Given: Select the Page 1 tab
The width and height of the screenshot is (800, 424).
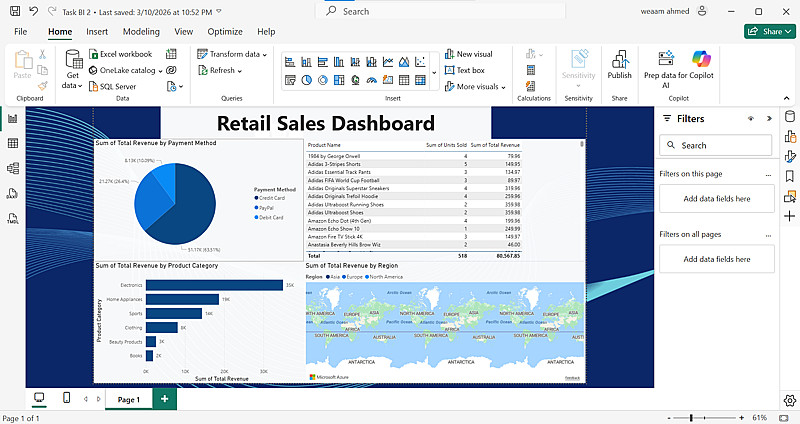Looking at the screenshot, I should point(128,399).
